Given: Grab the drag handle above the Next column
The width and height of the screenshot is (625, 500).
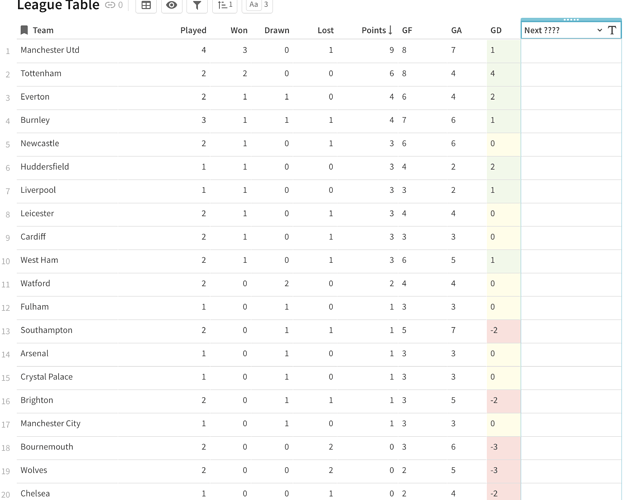Looking at the screenshot, I should pyautogui.click(x=571, y=19).
